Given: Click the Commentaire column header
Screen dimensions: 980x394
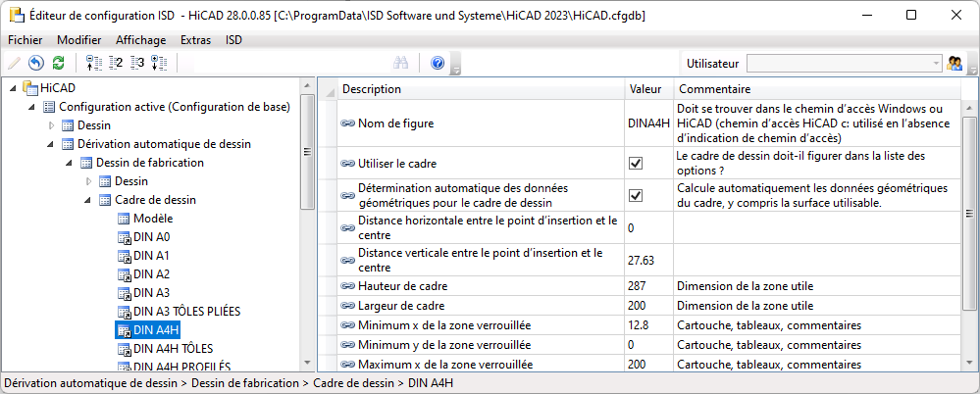Looking at the screenshot, I should tap(817, 88).
